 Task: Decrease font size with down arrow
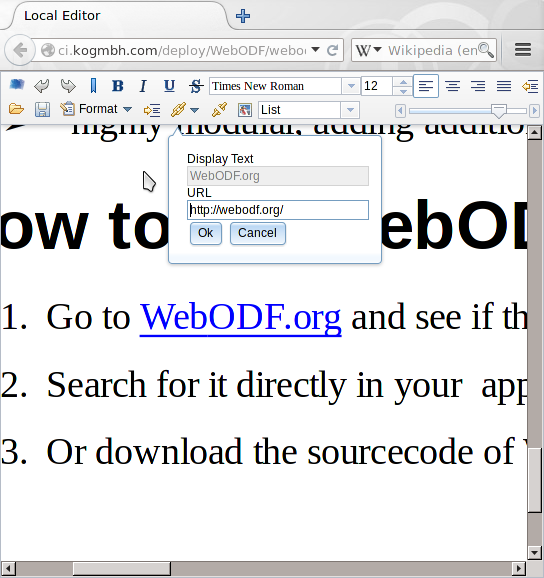point(403,91)
